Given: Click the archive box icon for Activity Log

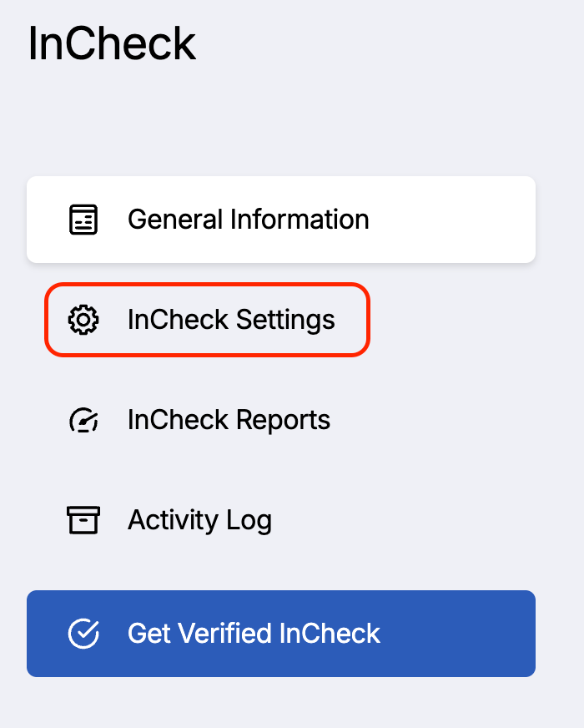Looking at the screenshot, I should (83, 520).
